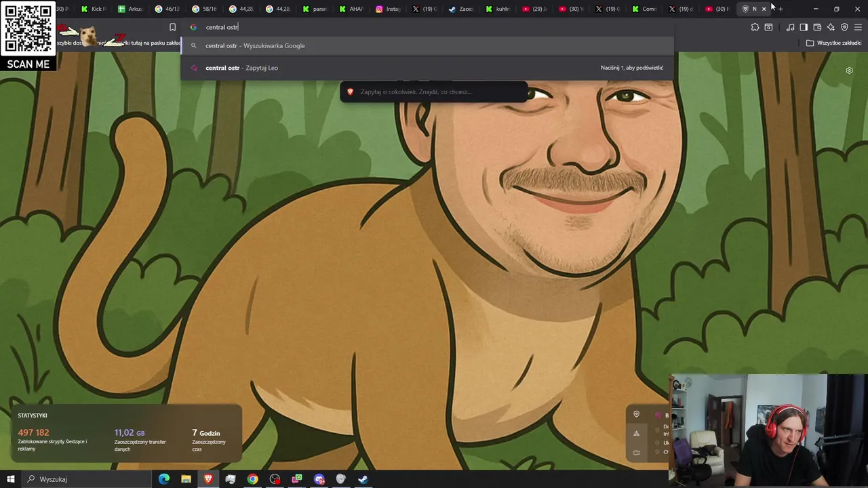Click the STATYSTYKI widget heading
The width and height of the screenshot is (868, 488).
tap(33, 415)
